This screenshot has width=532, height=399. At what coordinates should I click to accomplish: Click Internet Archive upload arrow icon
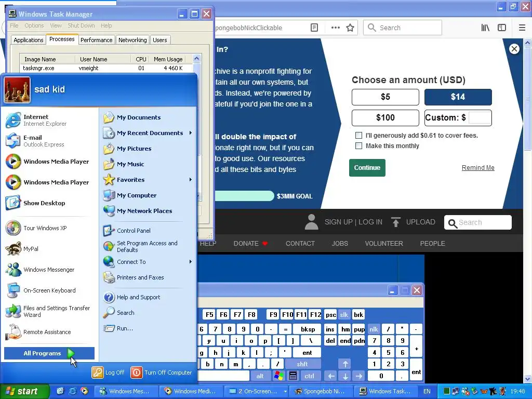[x=395, y=222]
